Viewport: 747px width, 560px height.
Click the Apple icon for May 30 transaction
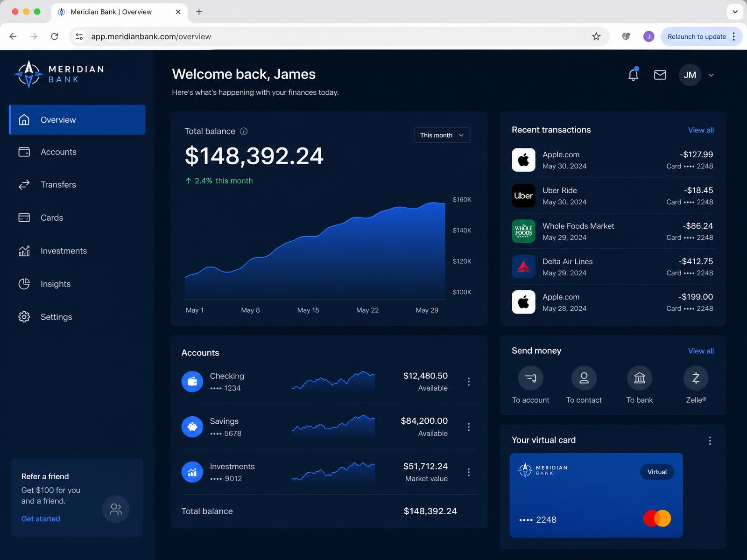tap(523, 160)
